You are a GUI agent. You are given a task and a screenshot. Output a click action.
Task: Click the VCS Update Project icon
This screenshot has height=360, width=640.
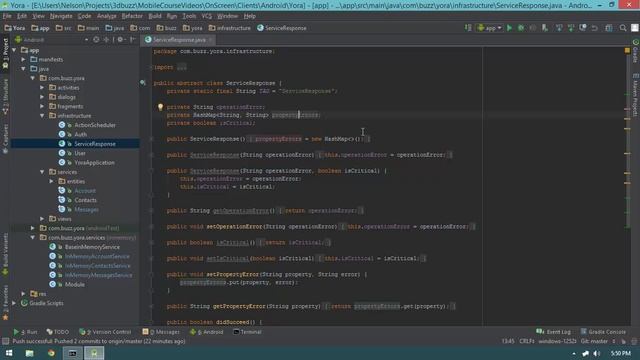tap(559, 28)
